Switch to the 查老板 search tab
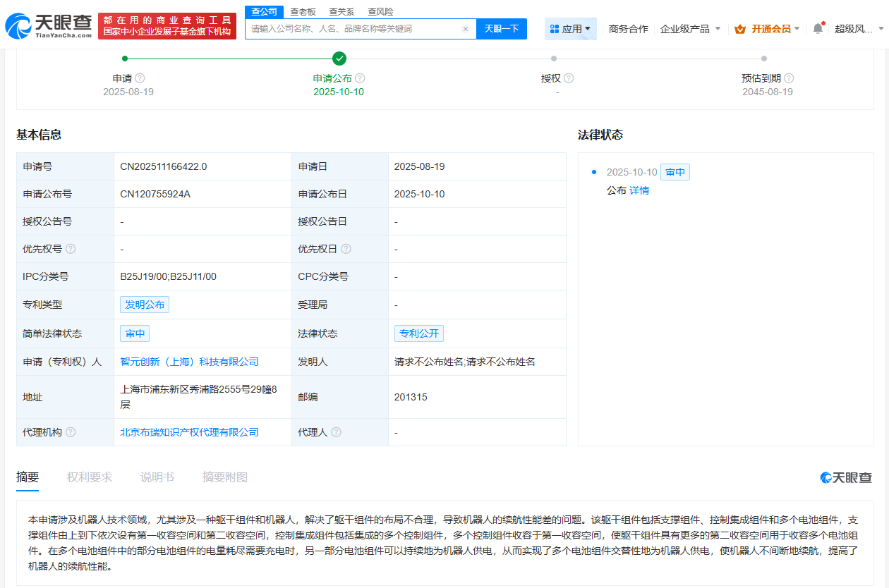 [x=303, y=12]
